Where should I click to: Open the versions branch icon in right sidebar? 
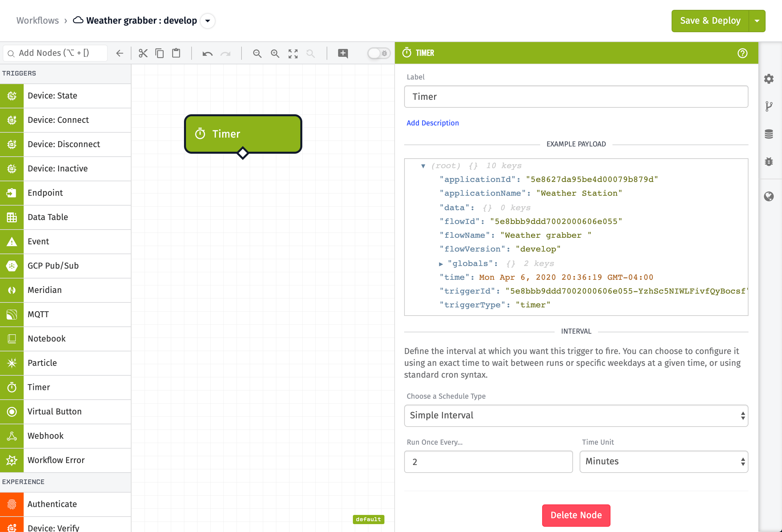(x=769, y=107)
